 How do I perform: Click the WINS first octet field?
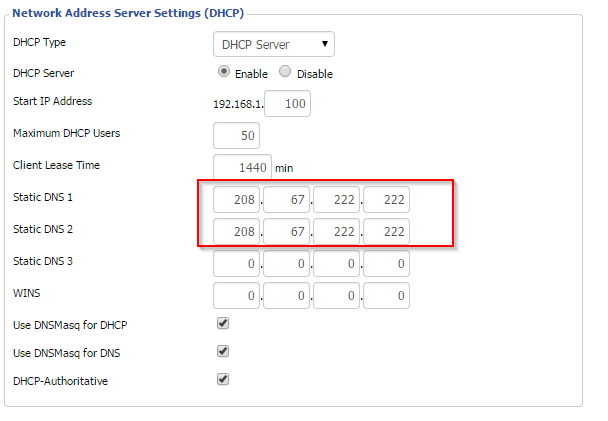[x=236, y=296]
